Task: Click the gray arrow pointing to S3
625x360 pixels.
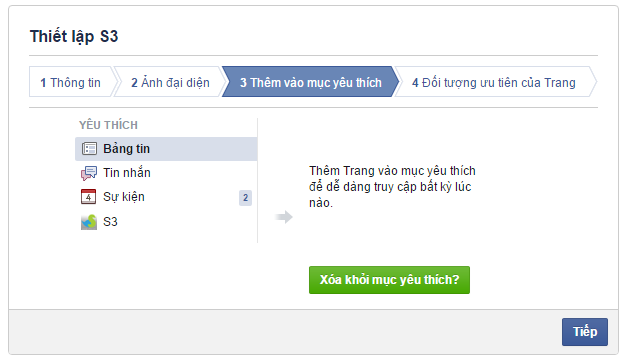Action: click(x=284, y=217)
